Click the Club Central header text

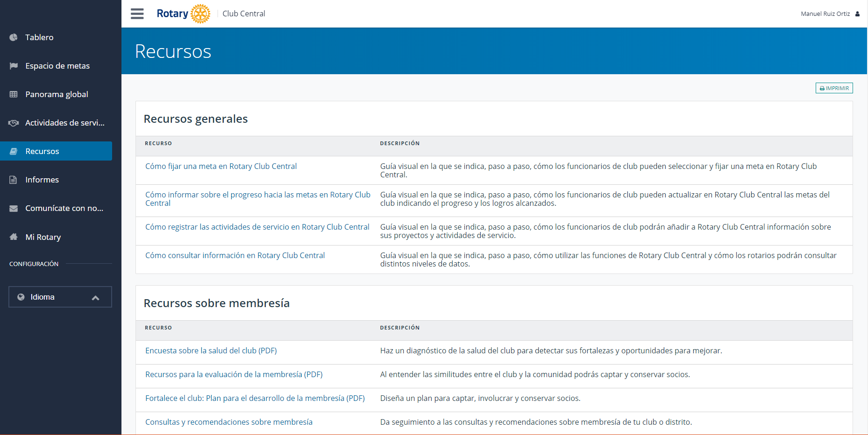[x=244, y=14]
